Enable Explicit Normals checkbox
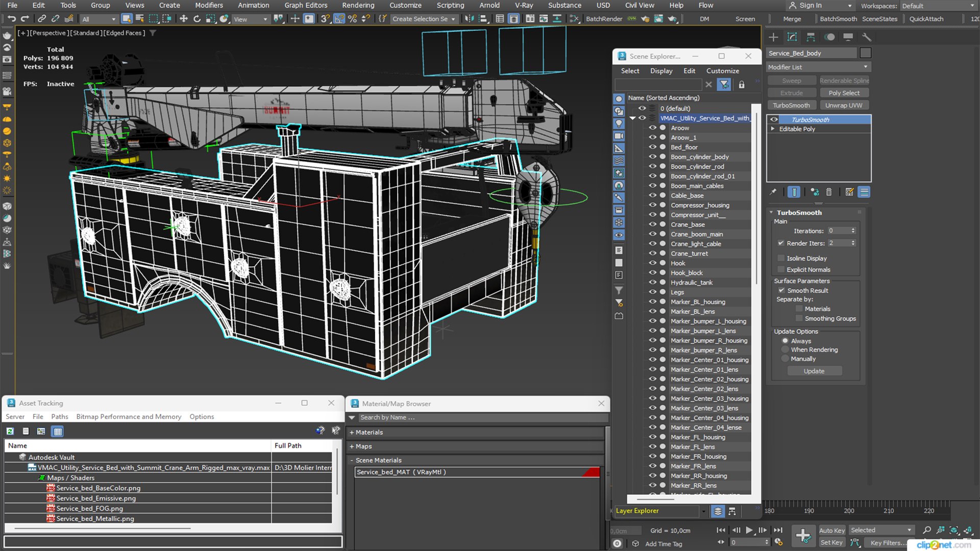Screen dimensions: 980x551 pyautogui.click(x=781, y=269)
